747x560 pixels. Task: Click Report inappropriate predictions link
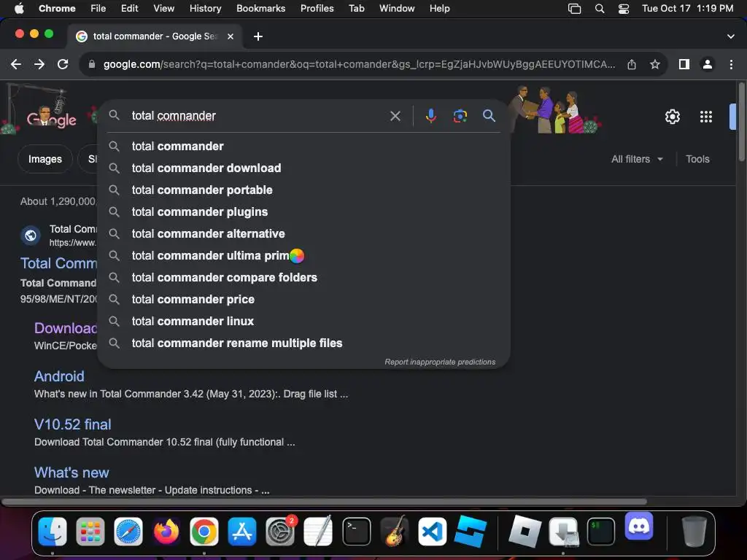440,362
